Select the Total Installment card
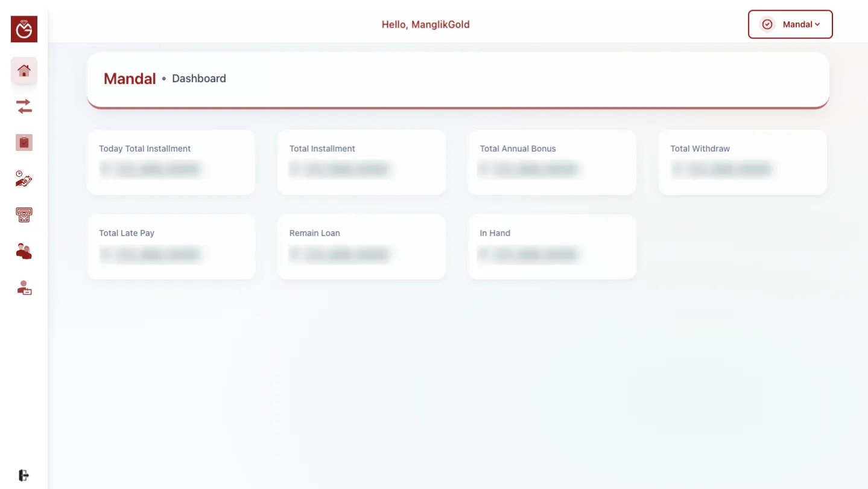Image resolution: width=868 pixels, height=489 pixels. (x=361, y=162)
